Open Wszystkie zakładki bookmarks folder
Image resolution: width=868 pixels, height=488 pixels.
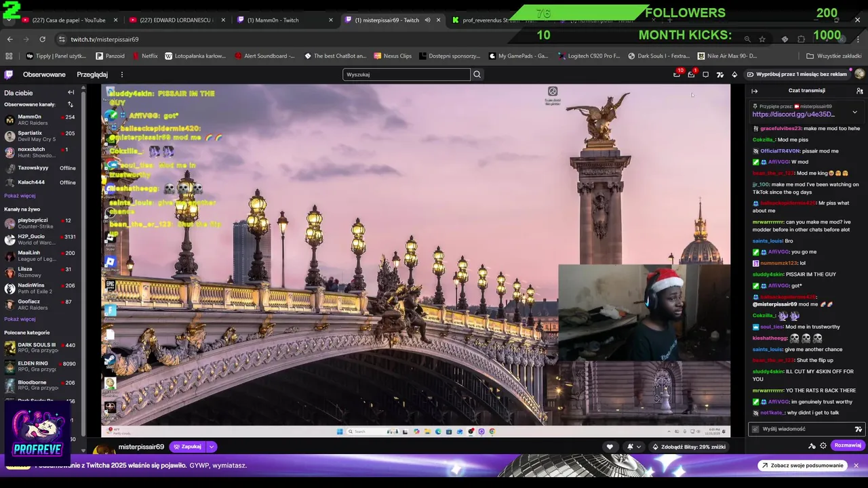(834, 56)
